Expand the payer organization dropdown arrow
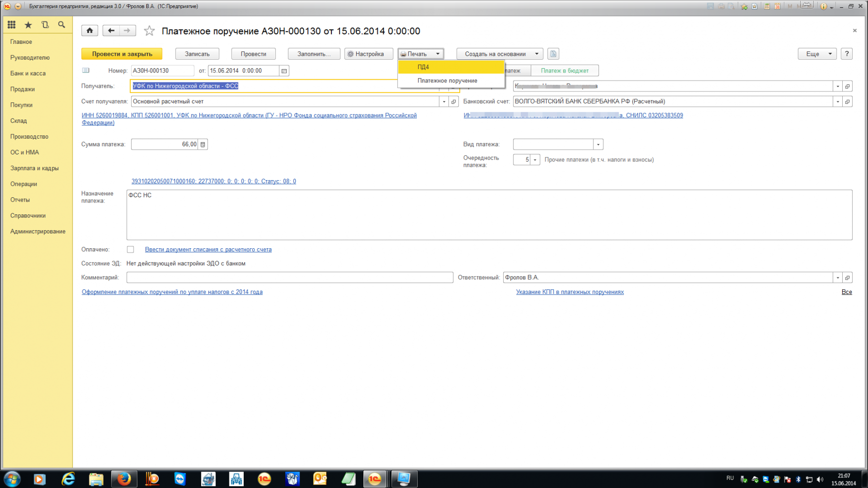868x488 pixels. point(838,86)
